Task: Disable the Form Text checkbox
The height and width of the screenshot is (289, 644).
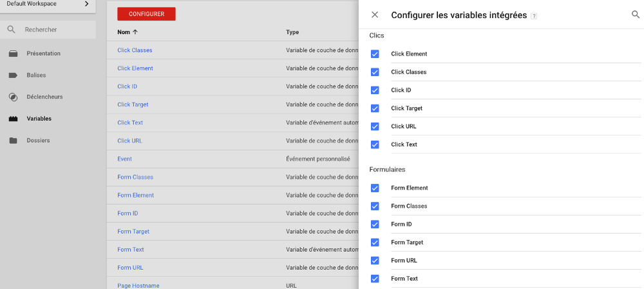Action: click(x=375, y=279)
